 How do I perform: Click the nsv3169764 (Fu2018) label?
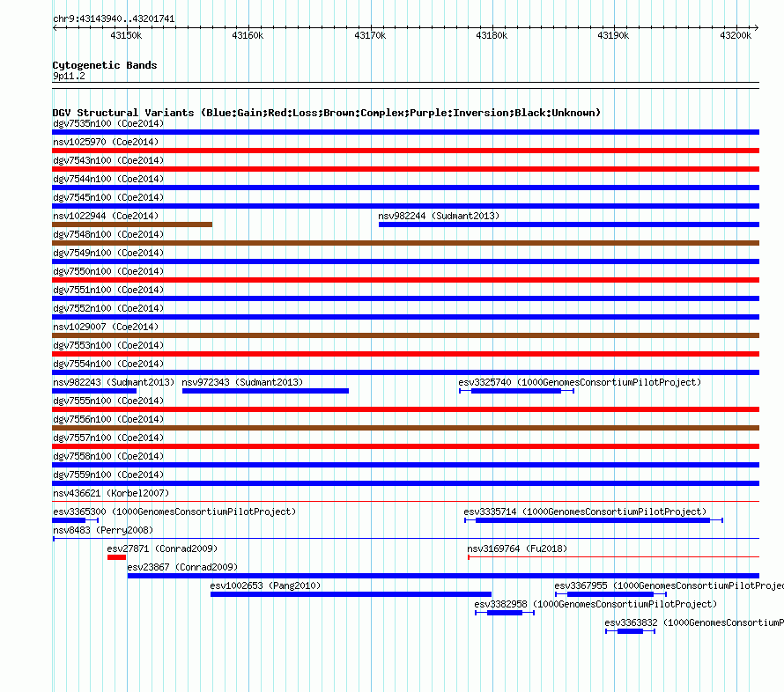517,548
